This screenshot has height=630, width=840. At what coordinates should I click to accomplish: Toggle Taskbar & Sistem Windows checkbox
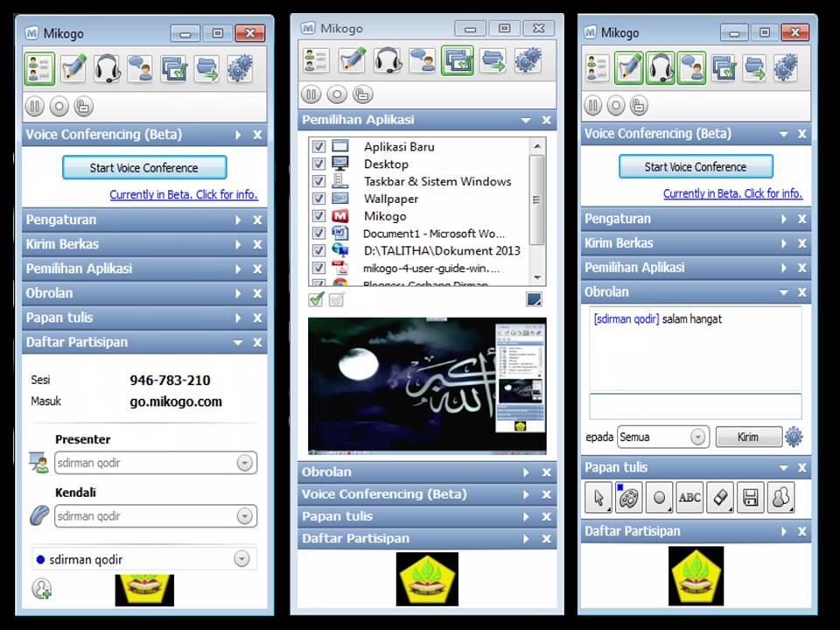[x=318, y=181]
